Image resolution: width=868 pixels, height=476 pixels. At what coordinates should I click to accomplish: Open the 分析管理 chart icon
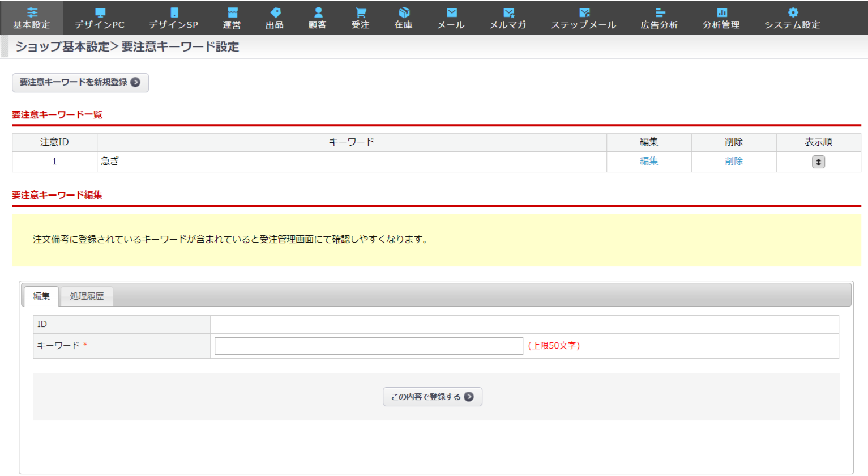721,12
